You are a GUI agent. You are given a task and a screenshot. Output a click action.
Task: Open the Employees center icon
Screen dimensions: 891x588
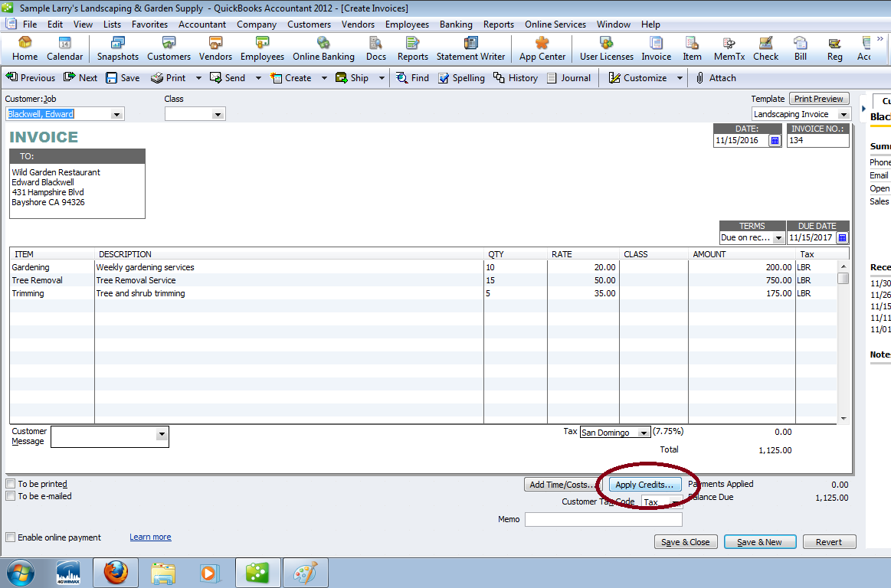[262, 49]
